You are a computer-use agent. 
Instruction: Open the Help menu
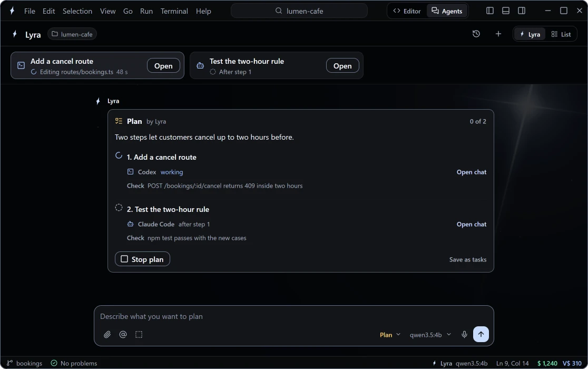point(203,11)
